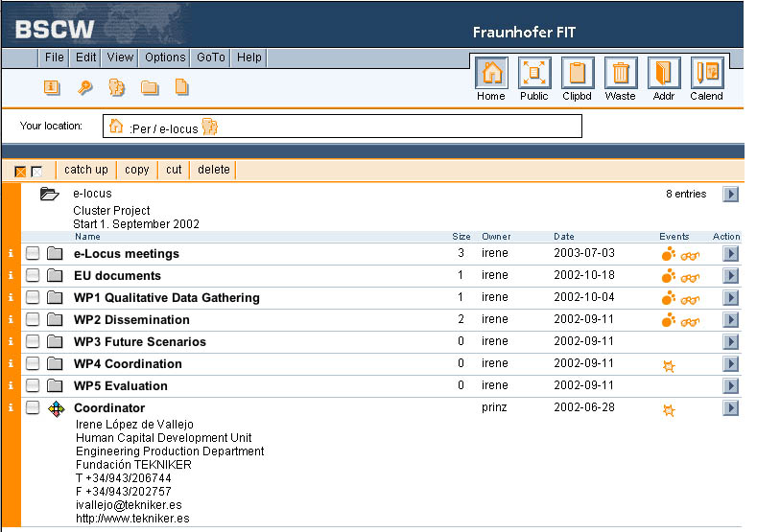Open the GoTo menu
Image resolution: width=757 pixels, height=532 pixels.
[x=211, y=58]
